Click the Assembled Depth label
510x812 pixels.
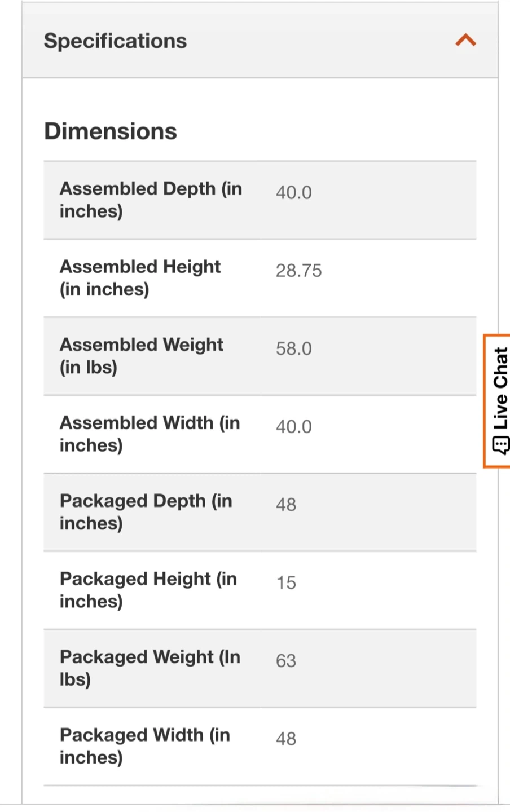click(151, 200)
